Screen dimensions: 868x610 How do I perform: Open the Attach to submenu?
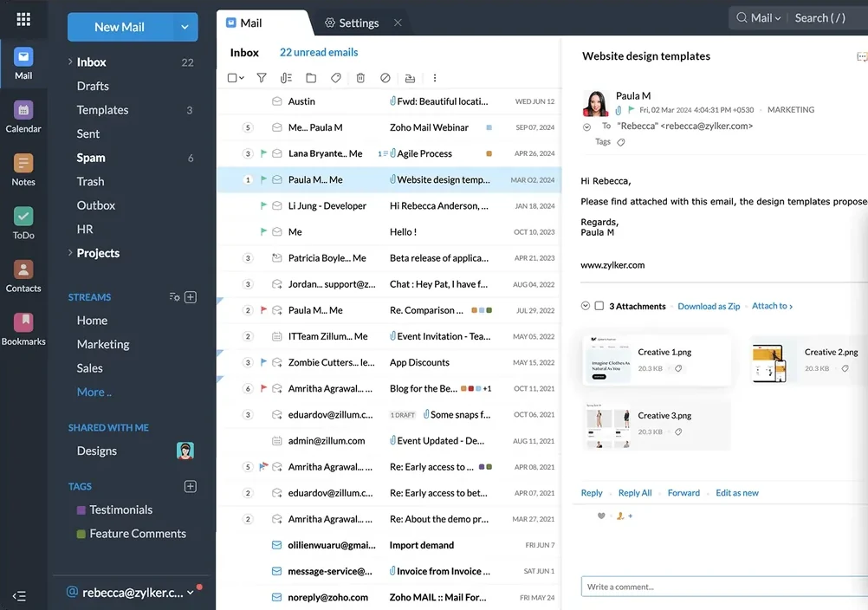point(772,306)
